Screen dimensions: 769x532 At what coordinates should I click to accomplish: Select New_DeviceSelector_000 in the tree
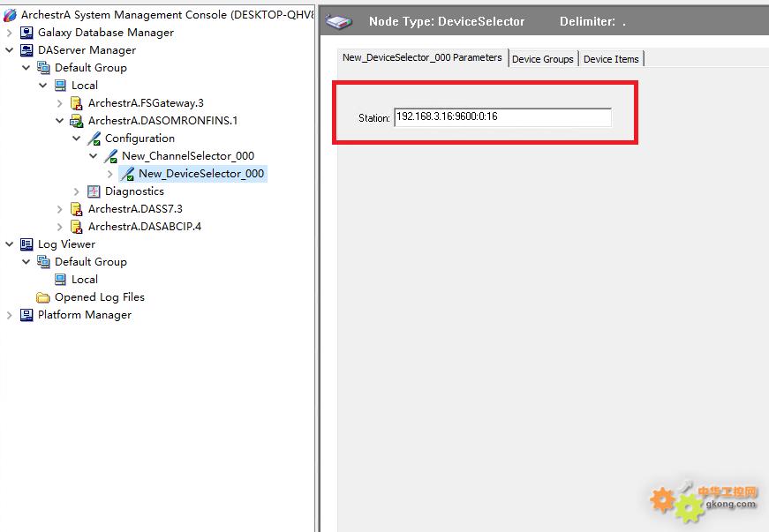(x=201, y=174)
